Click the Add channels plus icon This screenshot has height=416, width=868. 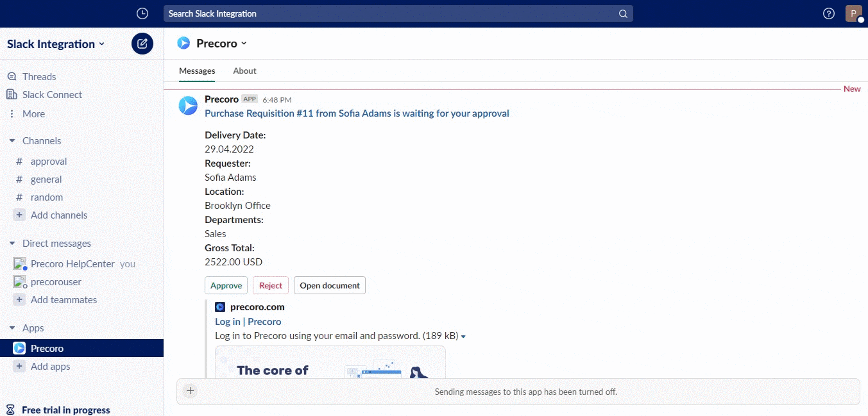(19, 215)
